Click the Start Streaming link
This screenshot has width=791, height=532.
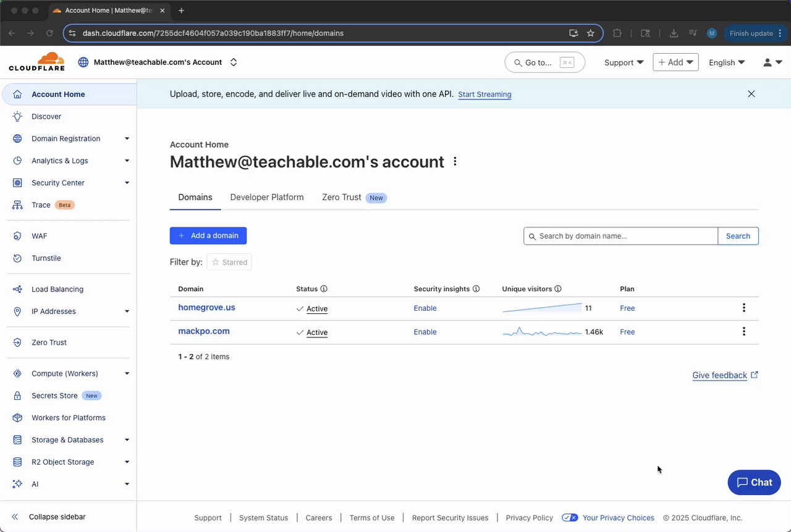coord(484,95)
